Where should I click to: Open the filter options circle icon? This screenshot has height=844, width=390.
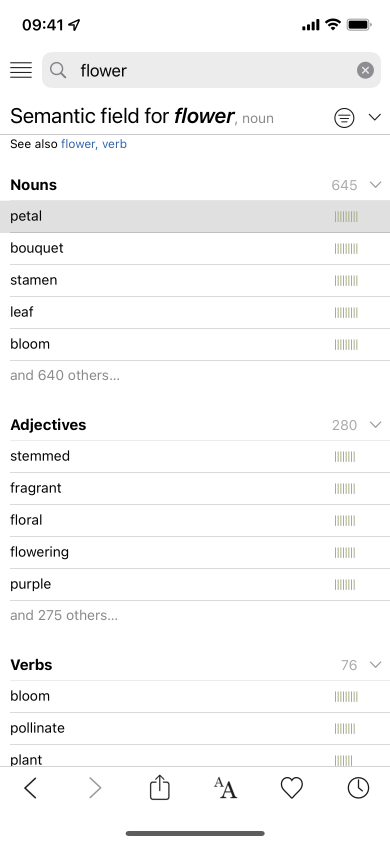(344, 118)
